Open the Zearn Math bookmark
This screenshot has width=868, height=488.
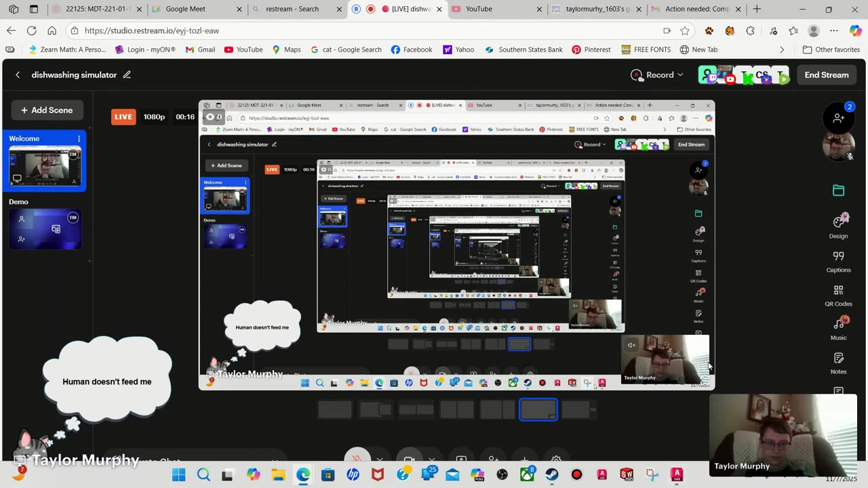coord(67,49)
